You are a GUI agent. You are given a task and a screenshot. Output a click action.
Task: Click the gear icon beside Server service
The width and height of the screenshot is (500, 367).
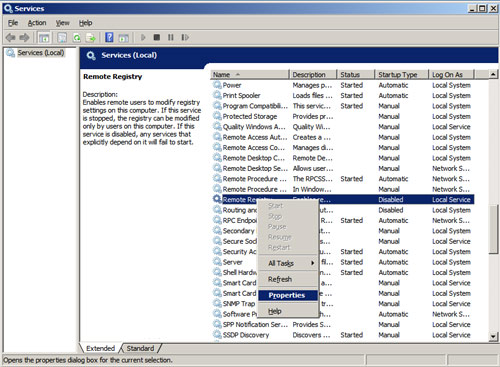tap(217, 262)
